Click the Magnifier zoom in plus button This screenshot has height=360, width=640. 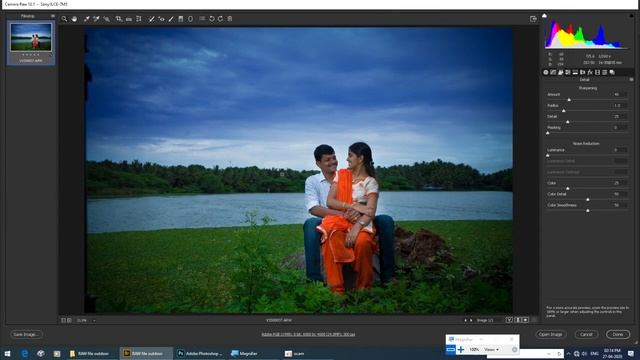tap(461, 349)
